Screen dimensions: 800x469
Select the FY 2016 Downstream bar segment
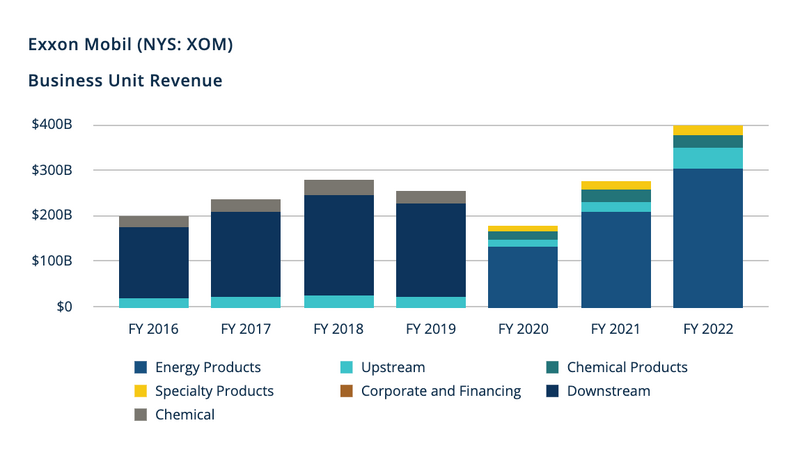[153, 262]
